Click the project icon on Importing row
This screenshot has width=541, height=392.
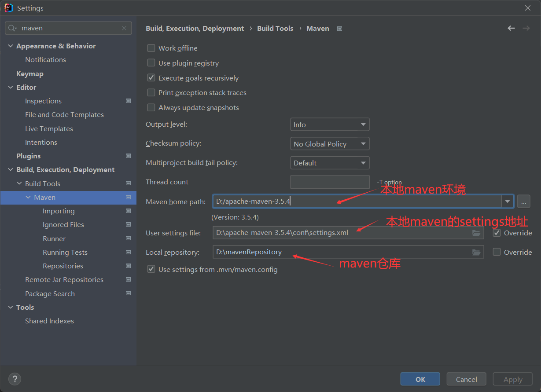coord(129,211)
